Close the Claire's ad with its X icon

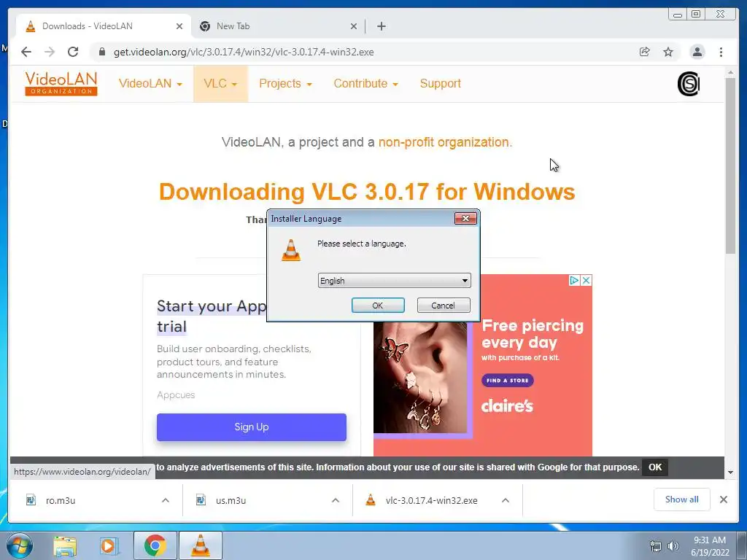click(x=586, y=281)
